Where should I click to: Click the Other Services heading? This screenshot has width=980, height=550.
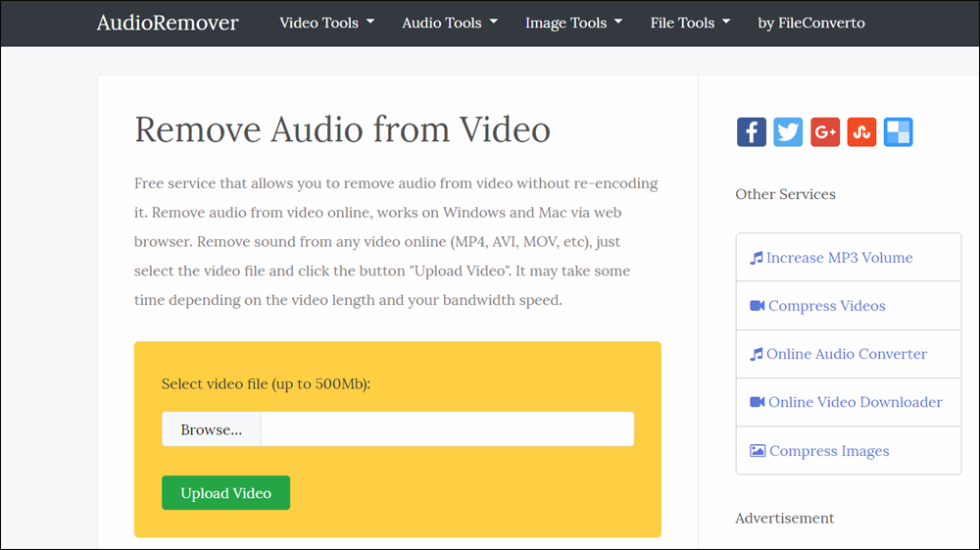point(785,194)
